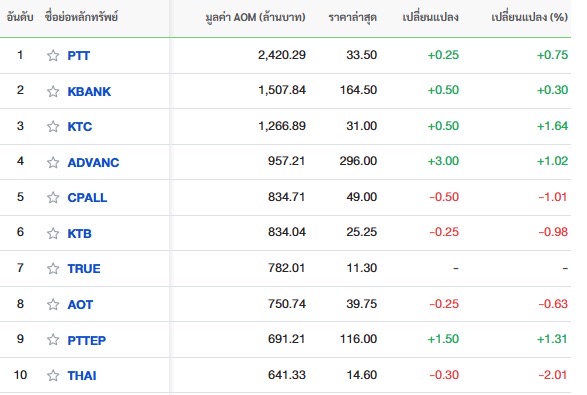This screenshot has width=587, height=395.
Task: Toggle the PTTEP favorite star
Action: [x=53, y=340]
